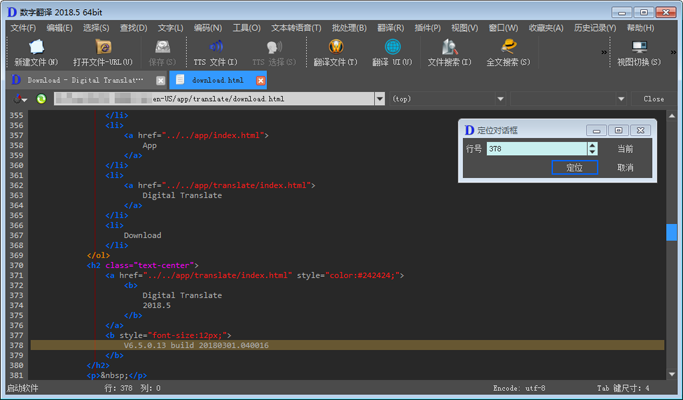
Task: Click the 行号 line number input field
Action: pyautogui.click(x=535, y=149)
